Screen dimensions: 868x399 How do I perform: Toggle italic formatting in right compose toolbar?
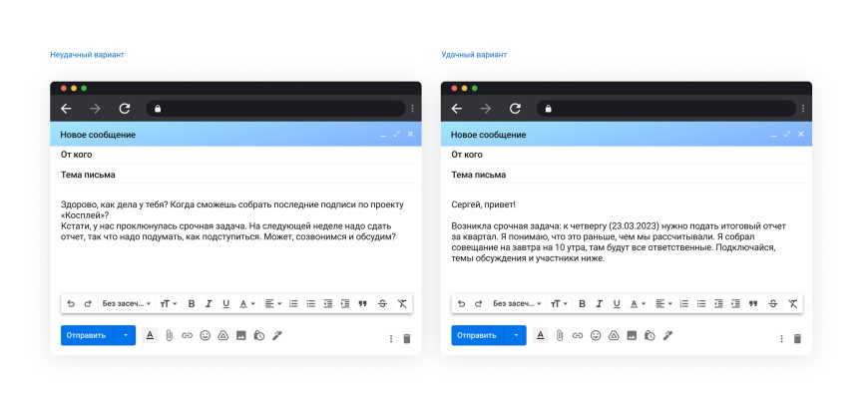coord(600,303)
